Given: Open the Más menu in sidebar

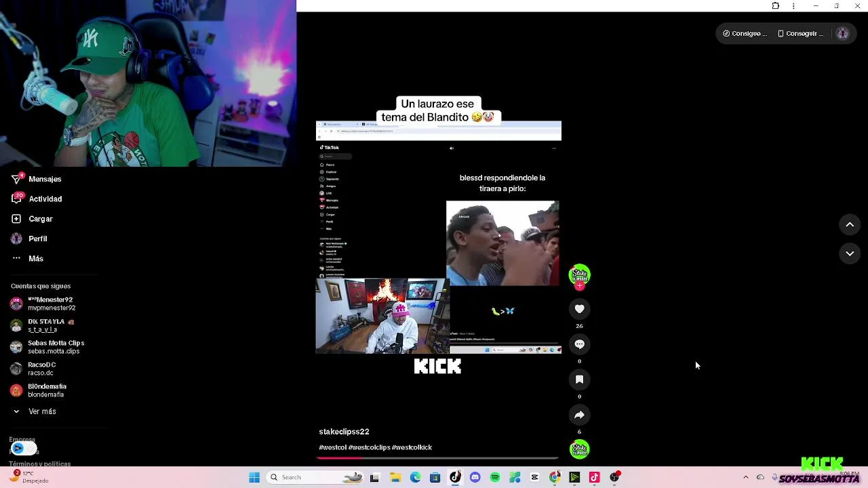Looking at the screenshot, I should click(28, 258).
